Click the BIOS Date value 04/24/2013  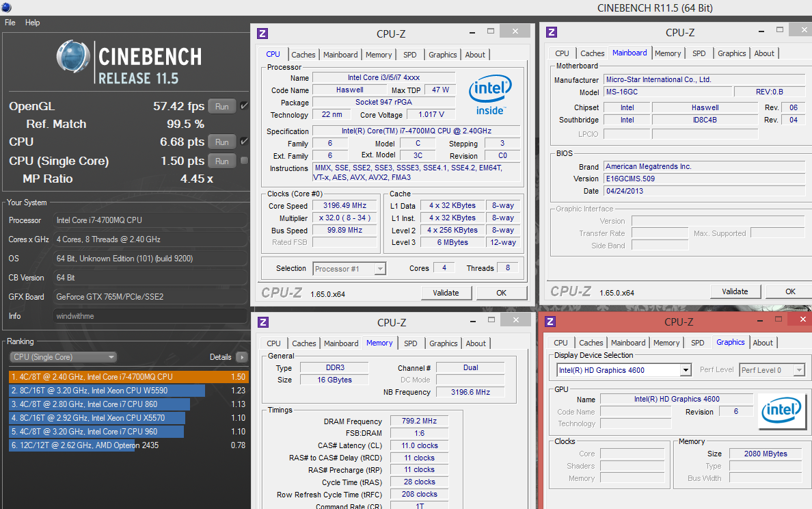point(705,192)
